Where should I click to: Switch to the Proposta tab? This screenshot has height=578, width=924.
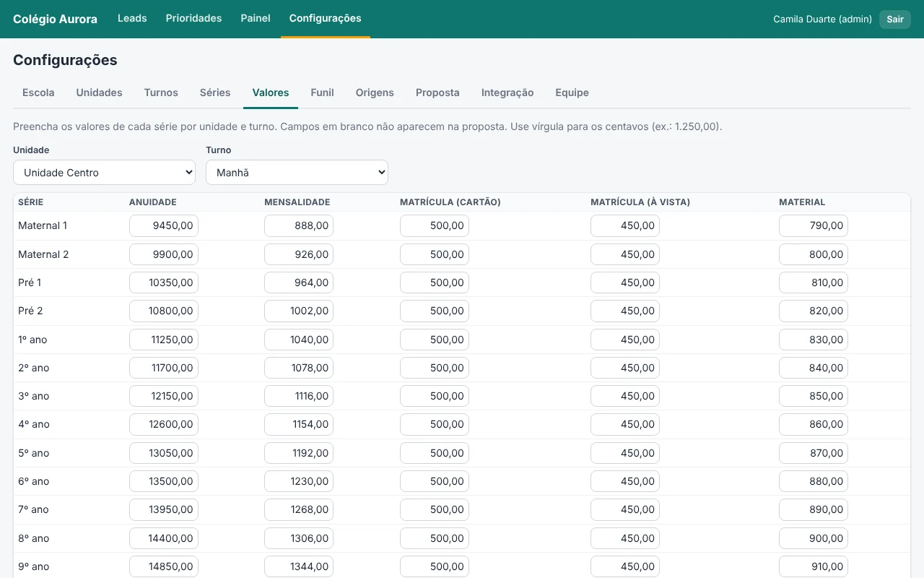click(437, 92)
